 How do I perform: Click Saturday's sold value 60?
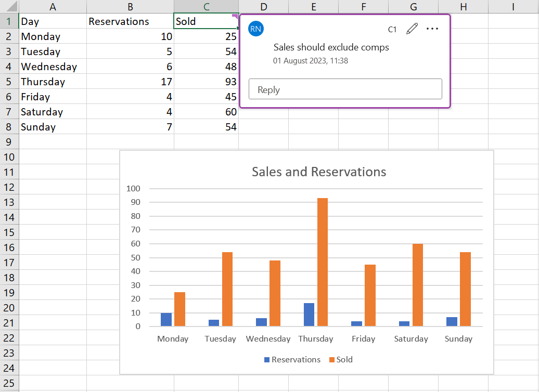click(206, 112)
